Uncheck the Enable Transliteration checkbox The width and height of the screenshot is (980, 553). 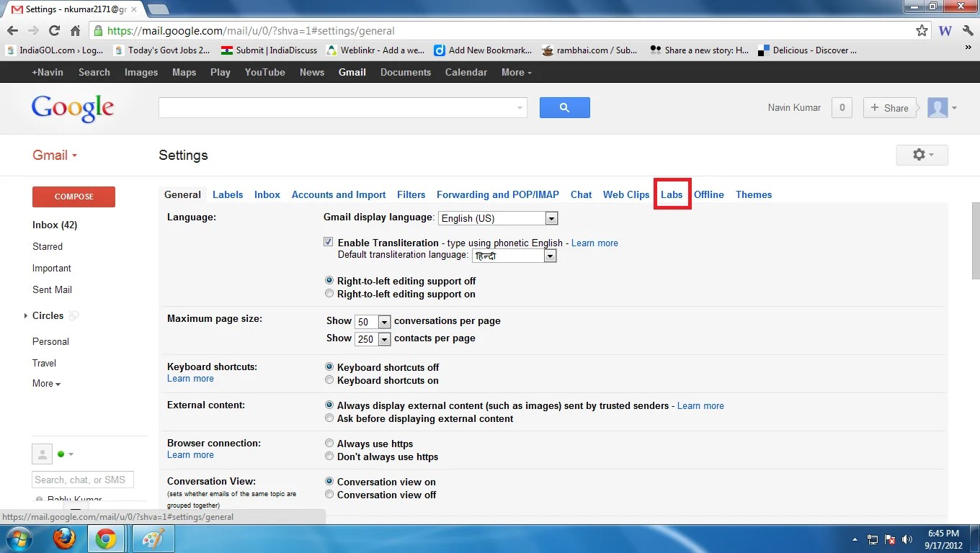[328, 241]
